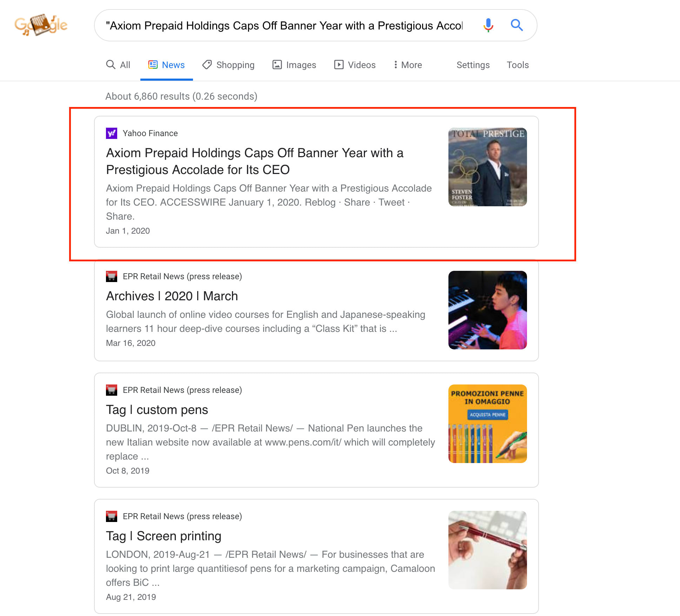Click Yahoo Finance source name
This screenshot has height=616, width=680.
150,133
